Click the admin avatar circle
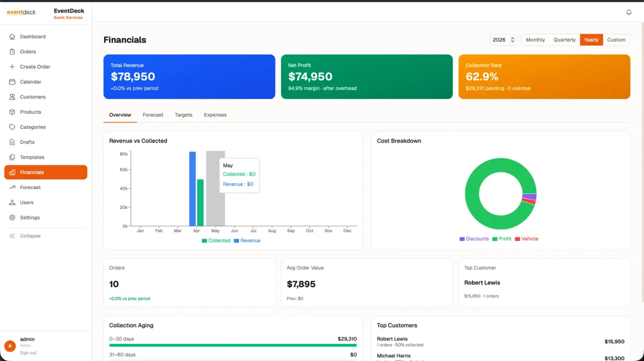Image resolution: width=644 pixels, height=361 pixels. click(x=10, y=346)
